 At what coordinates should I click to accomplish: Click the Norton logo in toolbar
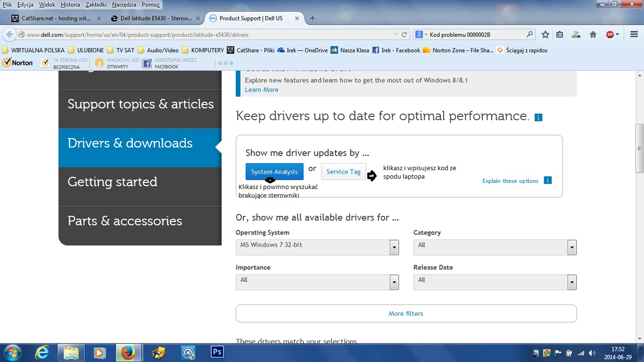coord(18,63)
